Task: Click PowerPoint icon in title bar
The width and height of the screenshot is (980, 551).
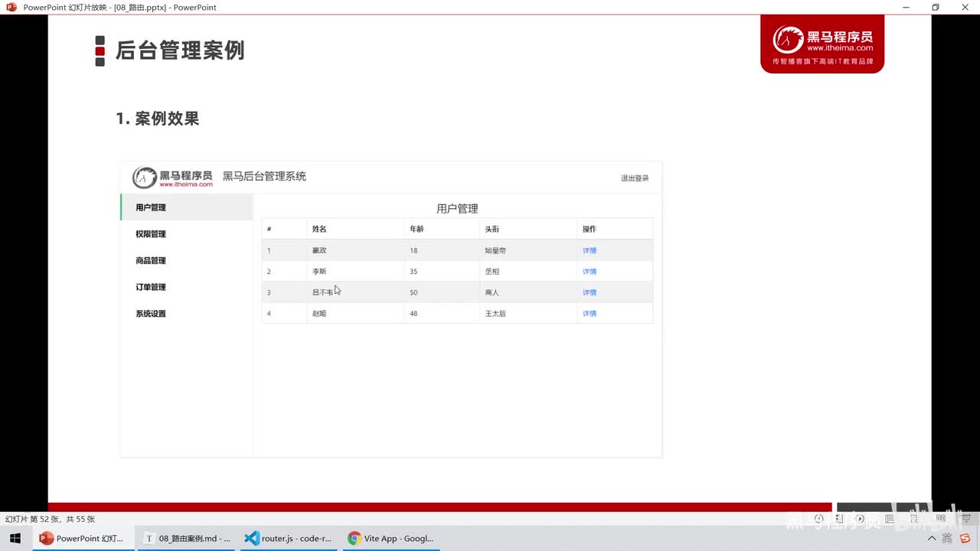Action: click(x=11, y=7)
